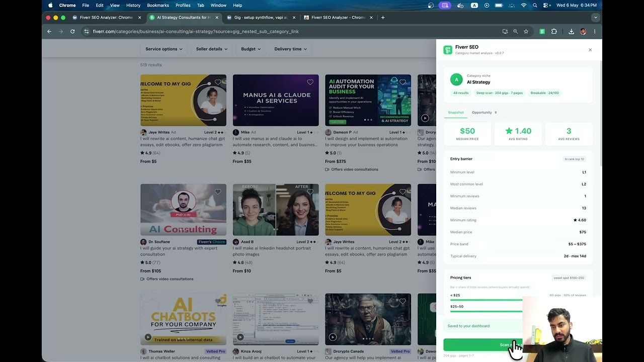Click the '519 results' count

(x=151, y=65)
